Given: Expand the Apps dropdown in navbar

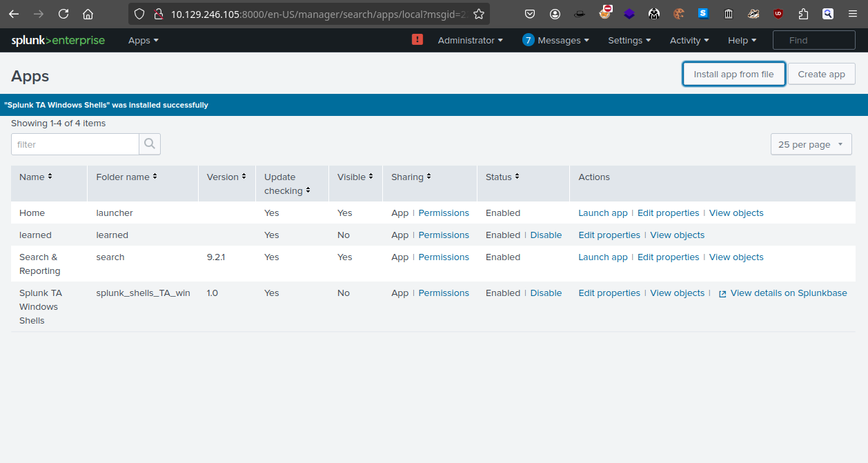Looking at the screenshot, I should click(x=143, y=40).
